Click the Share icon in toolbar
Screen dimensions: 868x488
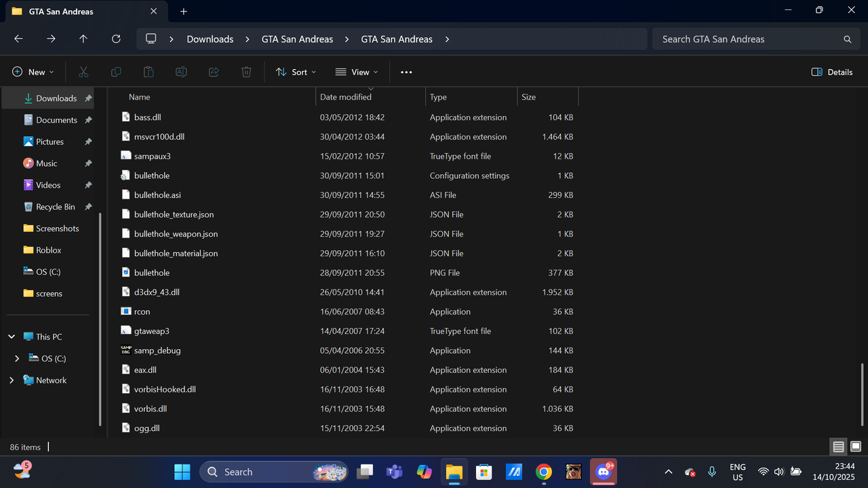click(x=214, y=72)
